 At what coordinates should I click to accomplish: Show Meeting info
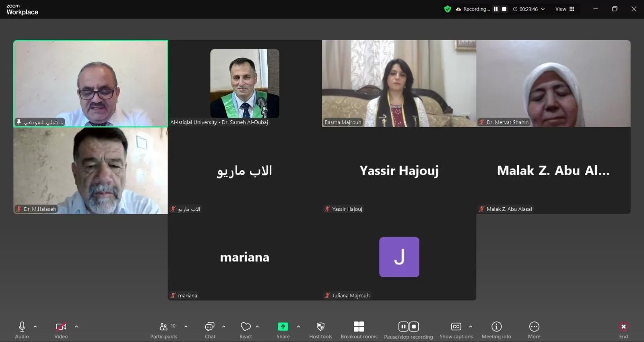click(496, 330)
